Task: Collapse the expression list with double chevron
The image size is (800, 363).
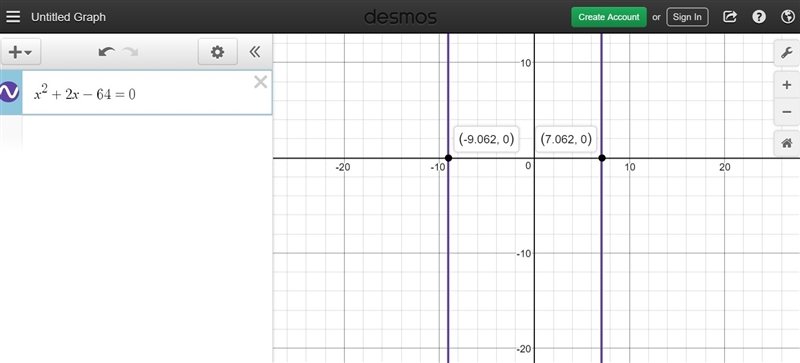Action: pyautogui.click(x=255, y=52)
